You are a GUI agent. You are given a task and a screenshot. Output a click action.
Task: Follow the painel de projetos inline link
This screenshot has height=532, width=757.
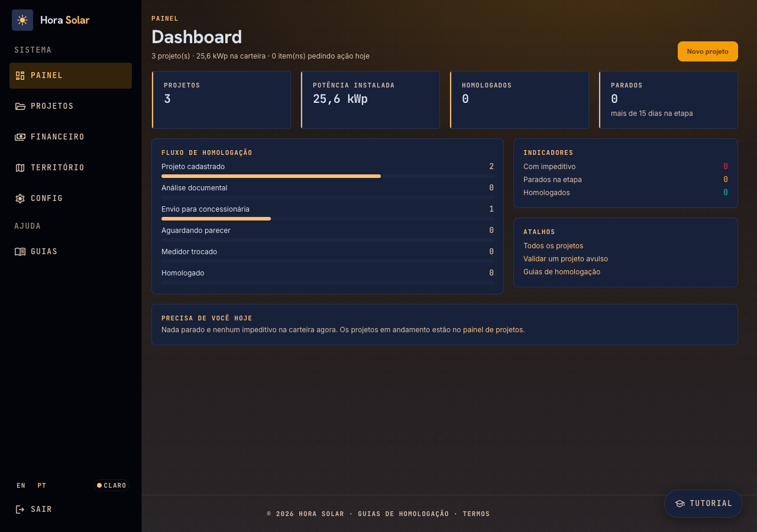click(493, 330)
